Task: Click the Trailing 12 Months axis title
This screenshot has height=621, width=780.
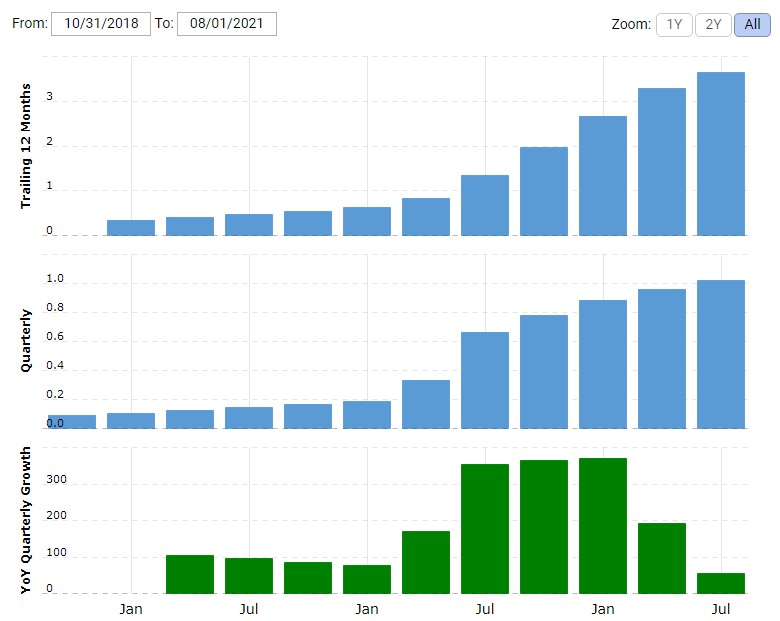Action: (x=25, y=146)
